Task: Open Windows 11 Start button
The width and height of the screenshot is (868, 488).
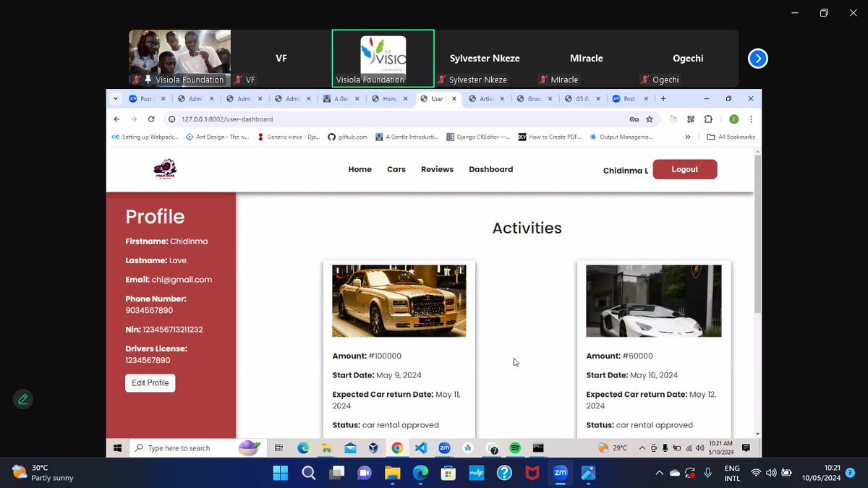Action: click(280, 474)
